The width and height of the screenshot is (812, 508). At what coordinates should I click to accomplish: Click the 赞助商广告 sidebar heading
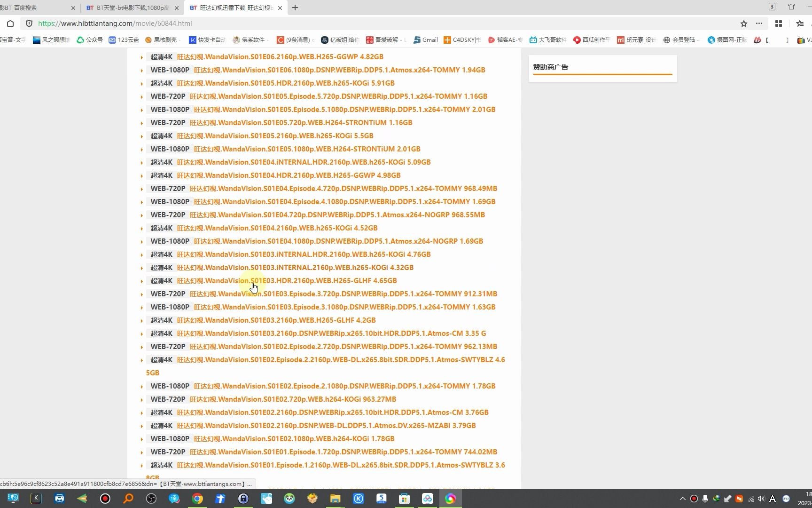pos(551,67)
